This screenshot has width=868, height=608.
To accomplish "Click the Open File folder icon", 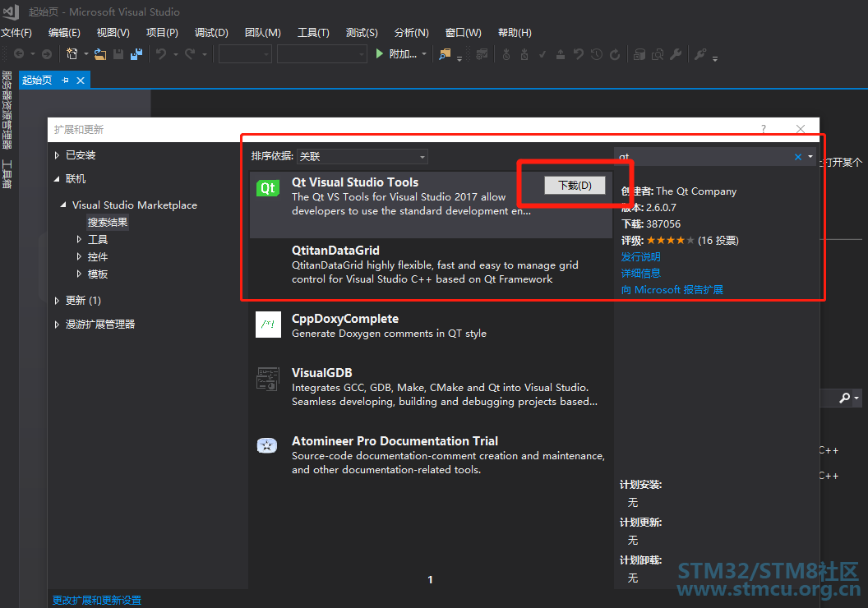I will pos(100,54).
